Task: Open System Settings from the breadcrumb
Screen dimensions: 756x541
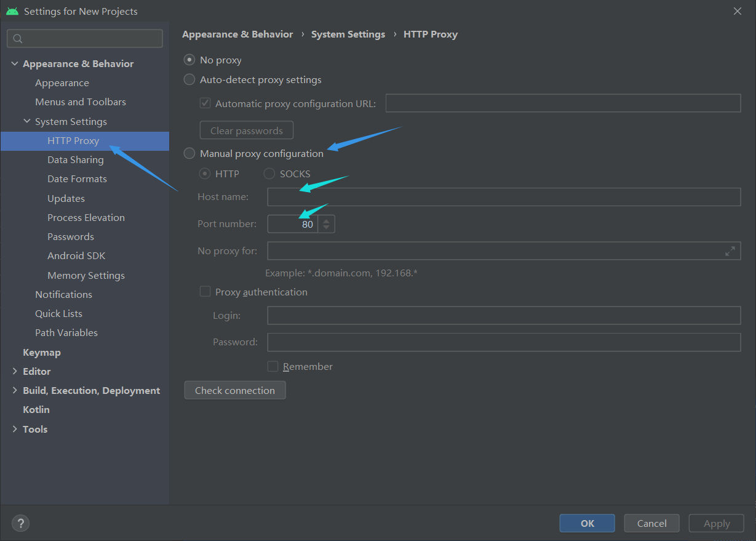Action: [x=348, y=34]
